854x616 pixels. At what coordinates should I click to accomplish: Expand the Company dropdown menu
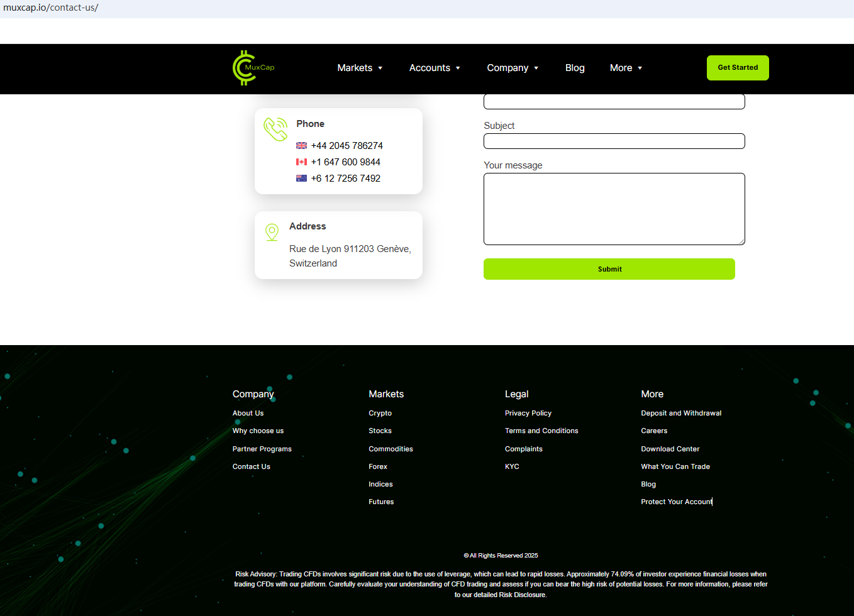coord(513,68)
